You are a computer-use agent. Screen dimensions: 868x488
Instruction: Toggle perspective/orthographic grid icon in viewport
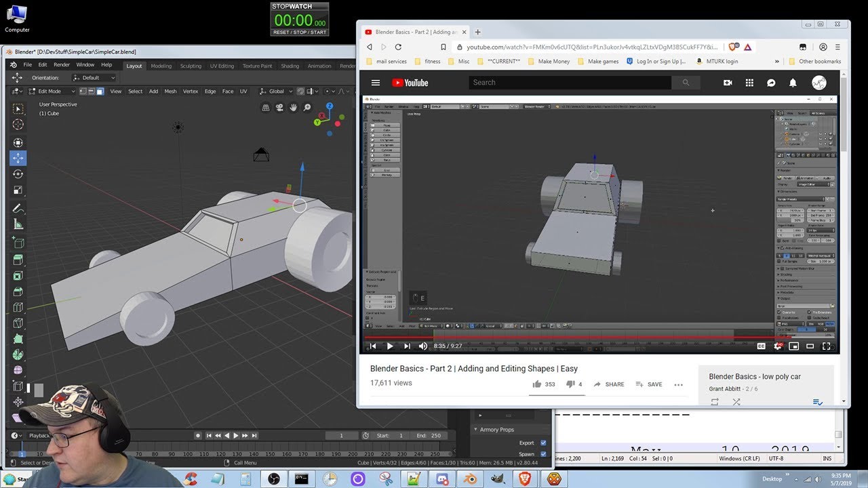pos(264,107)
